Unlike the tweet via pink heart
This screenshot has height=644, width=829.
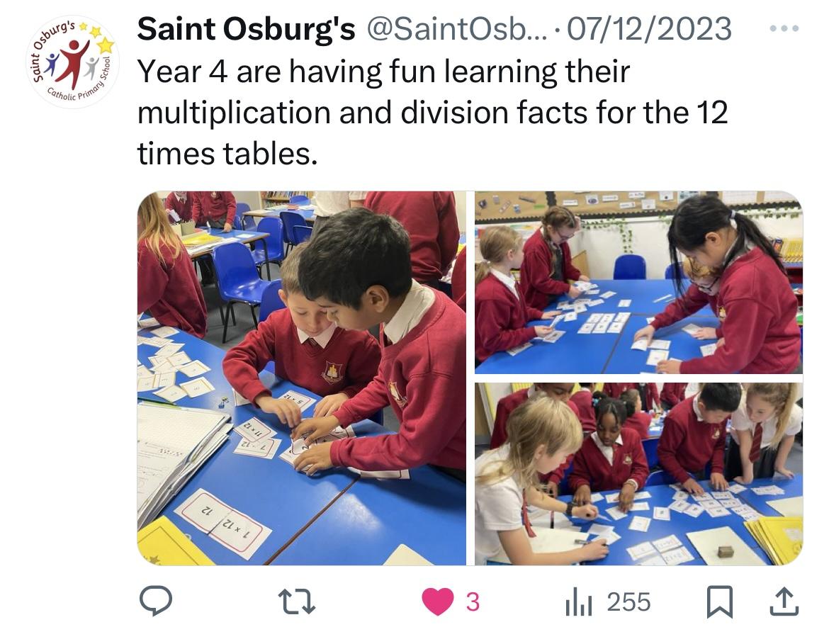coord(438,601)
